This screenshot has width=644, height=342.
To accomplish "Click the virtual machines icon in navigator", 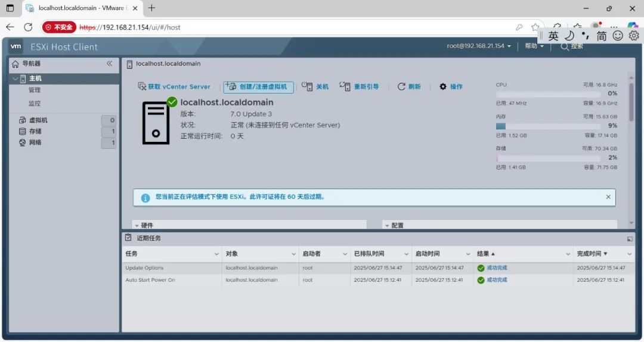I will coord(22,120).
